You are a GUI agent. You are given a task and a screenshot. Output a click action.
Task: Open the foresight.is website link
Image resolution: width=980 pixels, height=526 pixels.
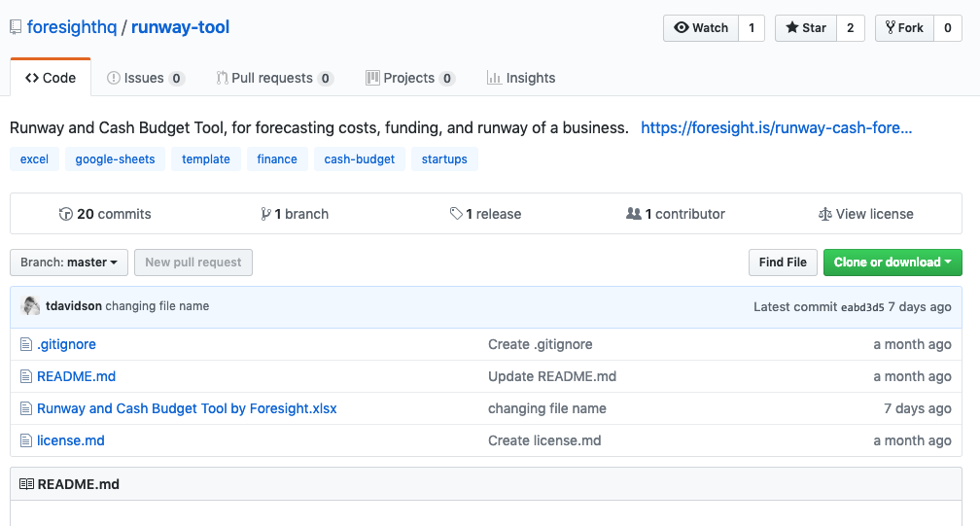(x=776, y=127)
